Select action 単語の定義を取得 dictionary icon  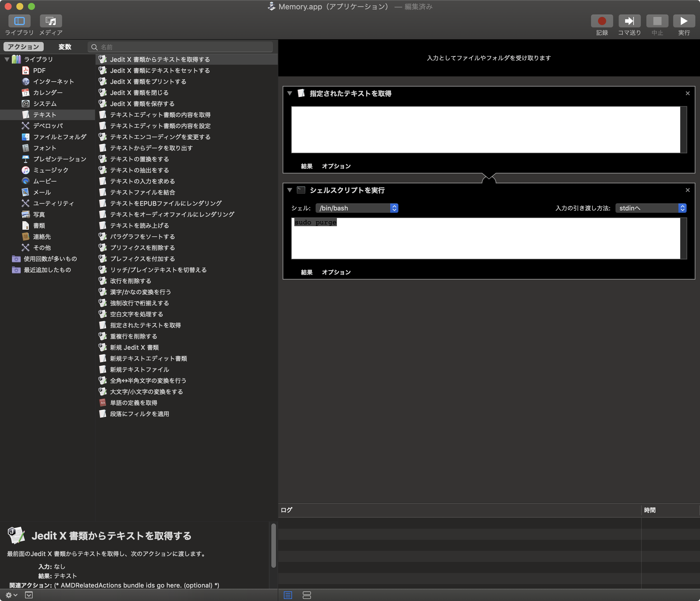(x=103, y=403)
